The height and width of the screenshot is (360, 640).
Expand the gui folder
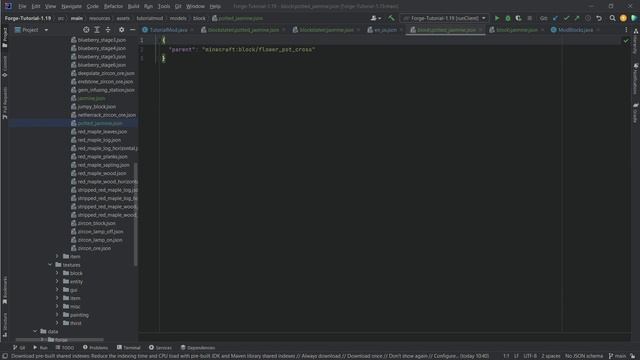(57, 290)
